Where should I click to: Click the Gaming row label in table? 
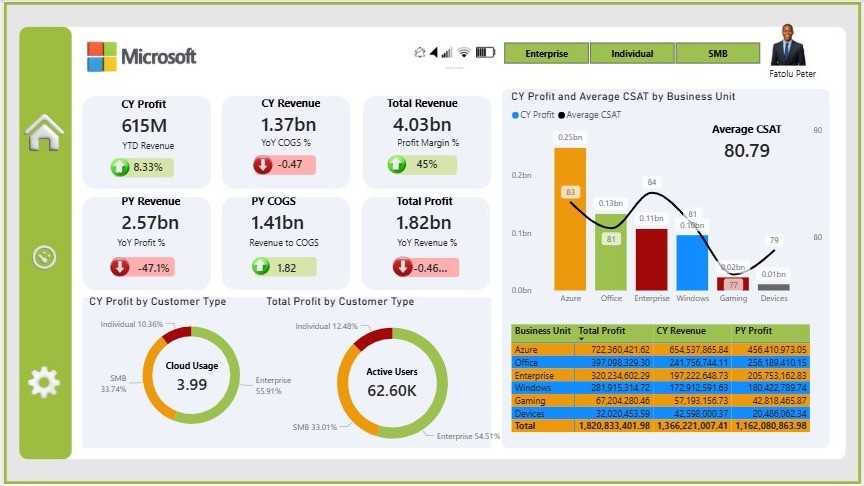coord(530,401)
